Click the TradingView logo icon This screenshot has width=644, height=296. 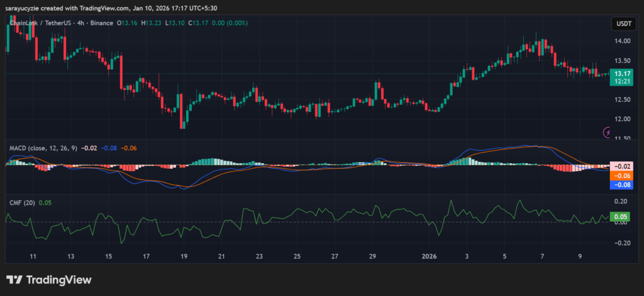click(14, 280)
